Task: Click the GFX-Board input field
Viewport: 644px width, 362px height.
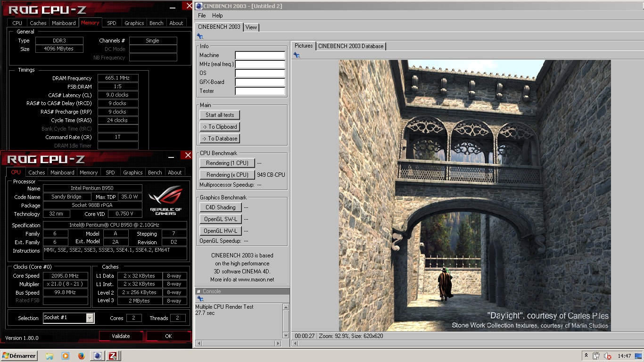Action: click(260, 82)
